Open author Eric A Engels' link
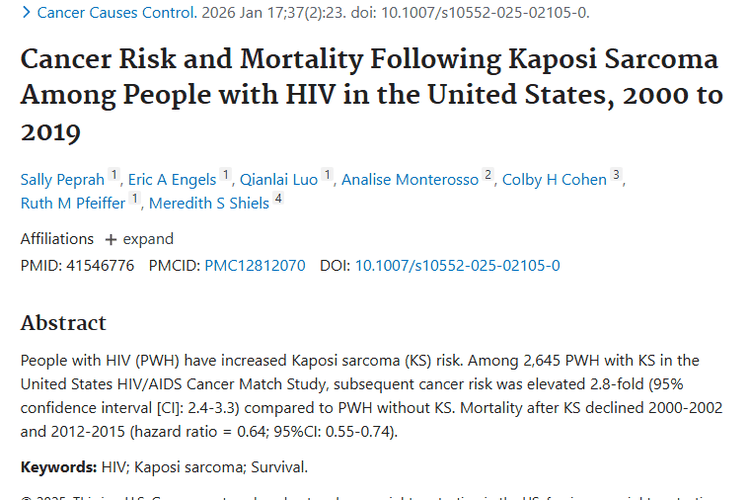Screen dimensions: 750x500 click(x=174, y=180)
